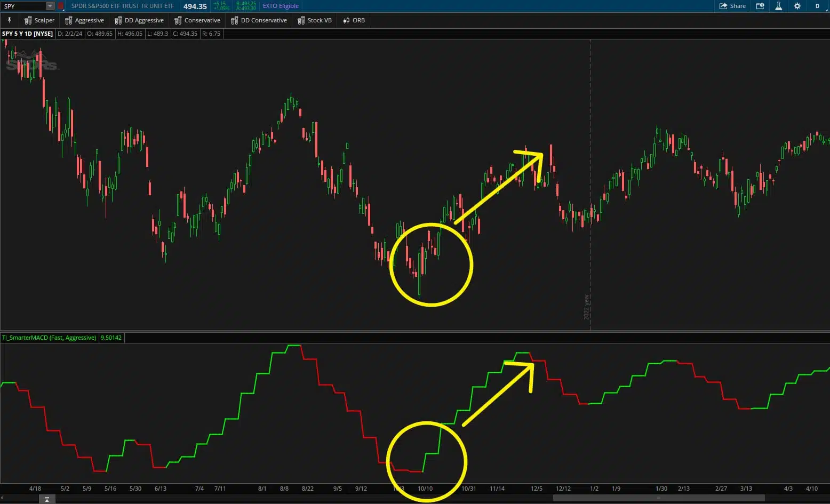Viewport: 830px width, 504px height.
Task: Click the quick chart alert window icon
Action: 760,6
